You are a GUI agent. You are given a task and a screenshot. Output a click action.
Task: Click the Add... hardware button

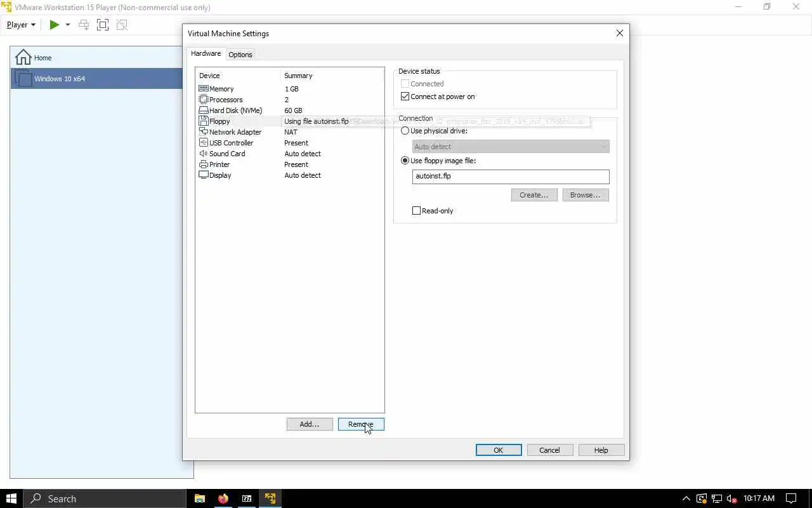pos(310,424)
